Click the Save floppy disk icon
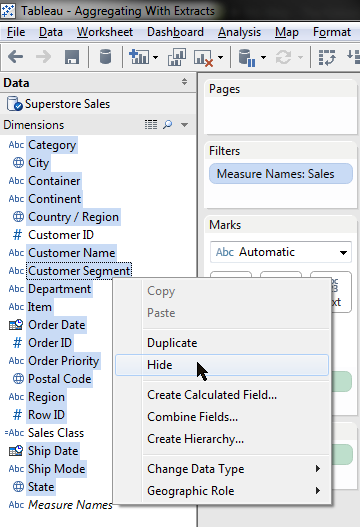 point(72,57)
